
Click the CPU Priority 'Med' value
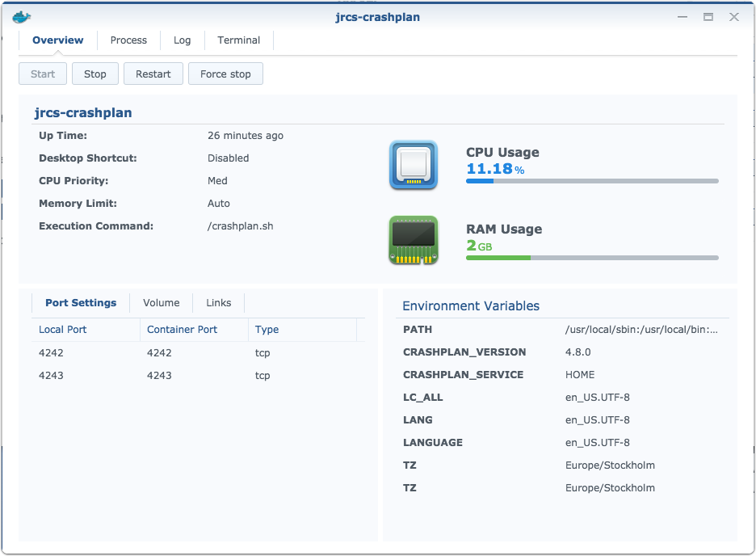[x=217, y=181]
